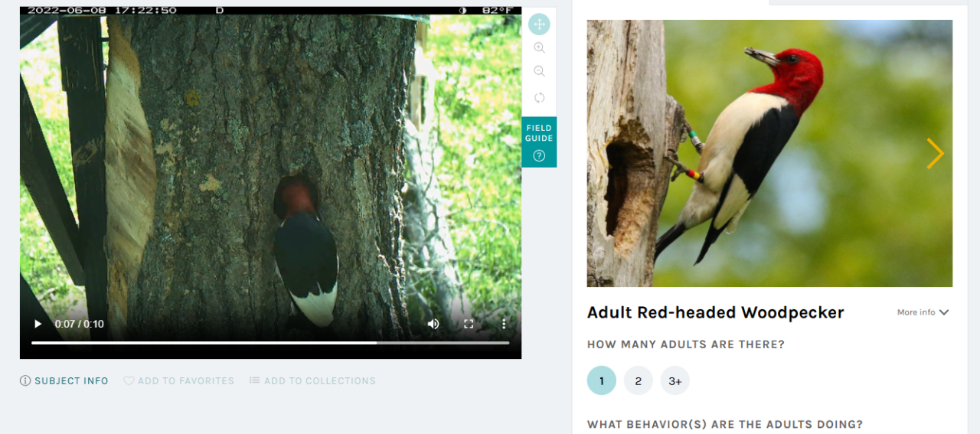
Task: Add subject to favorites
Action: (x=179, y=380)
